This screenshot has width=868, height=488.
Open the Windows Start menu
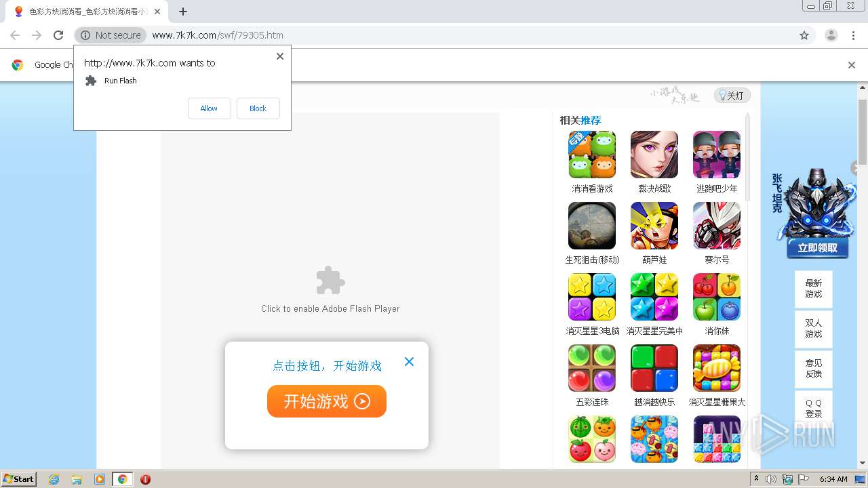click(x=19, y=479)
